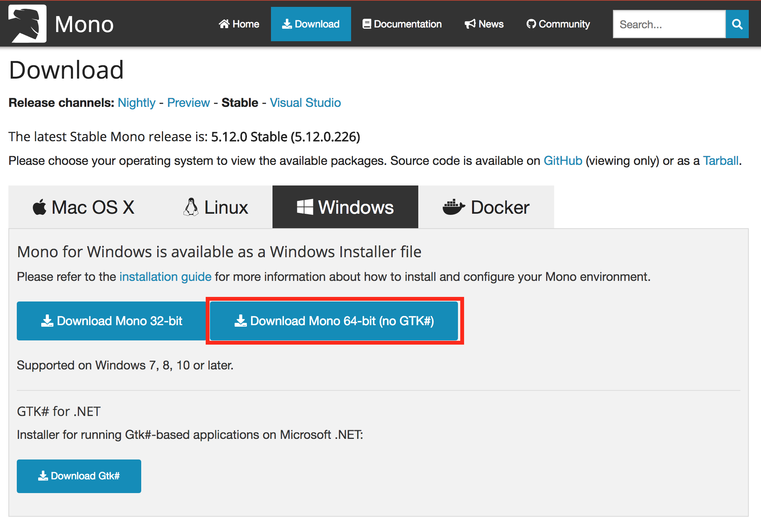Screen dimensions: 761x532
Task: Open the Documentation nav item
Action: (402, 24)
